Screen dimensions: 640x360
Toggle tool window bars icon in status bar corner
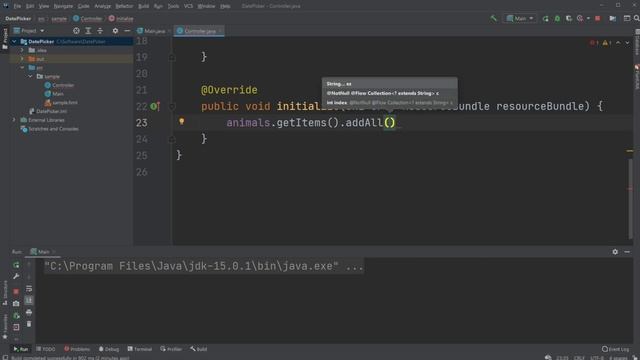4,358
